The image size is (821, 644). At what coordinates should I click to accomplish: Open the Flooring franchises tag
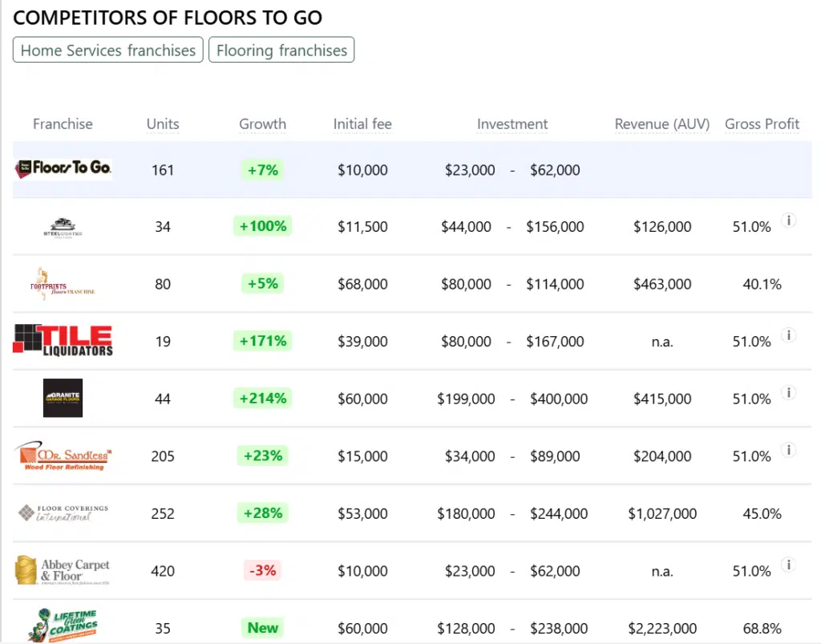[x=281, y=51]
